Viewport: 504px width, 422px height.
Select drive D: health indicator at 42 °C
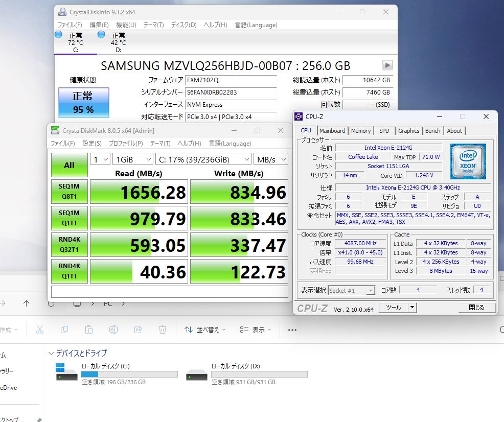pyautogui.click(x=118, y=42)
